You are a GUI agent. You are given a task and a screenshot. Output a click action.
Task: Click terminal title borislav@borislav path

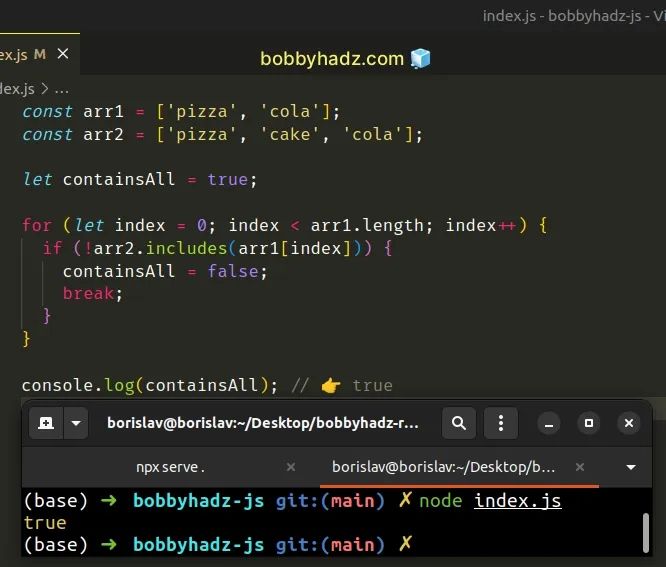(x=262, y=423)
